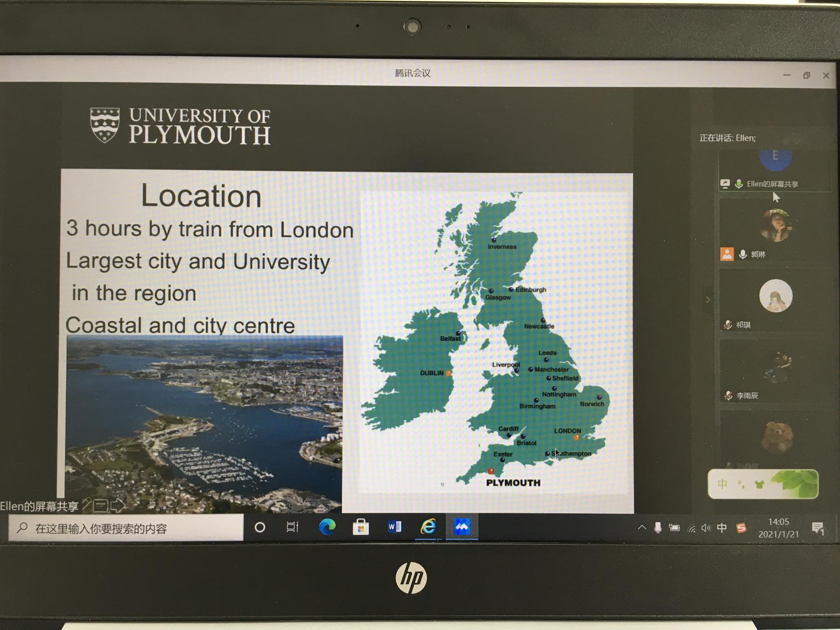Viewport: 840px width, 630px height.
Task: Open the skin button on the IME bar
Action: (759, 484)
